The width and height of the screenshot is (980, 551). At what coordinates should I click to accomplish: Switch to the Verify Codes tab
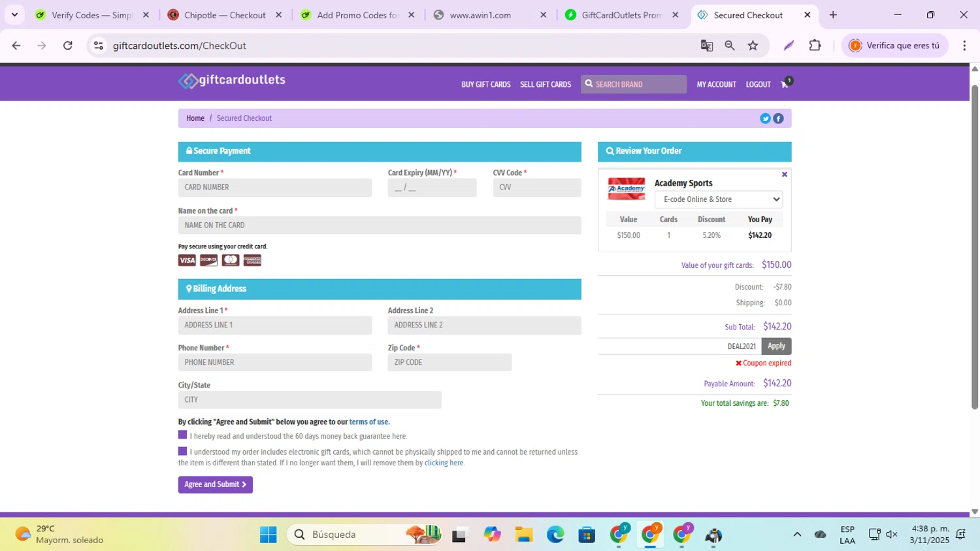coord(92,15)
